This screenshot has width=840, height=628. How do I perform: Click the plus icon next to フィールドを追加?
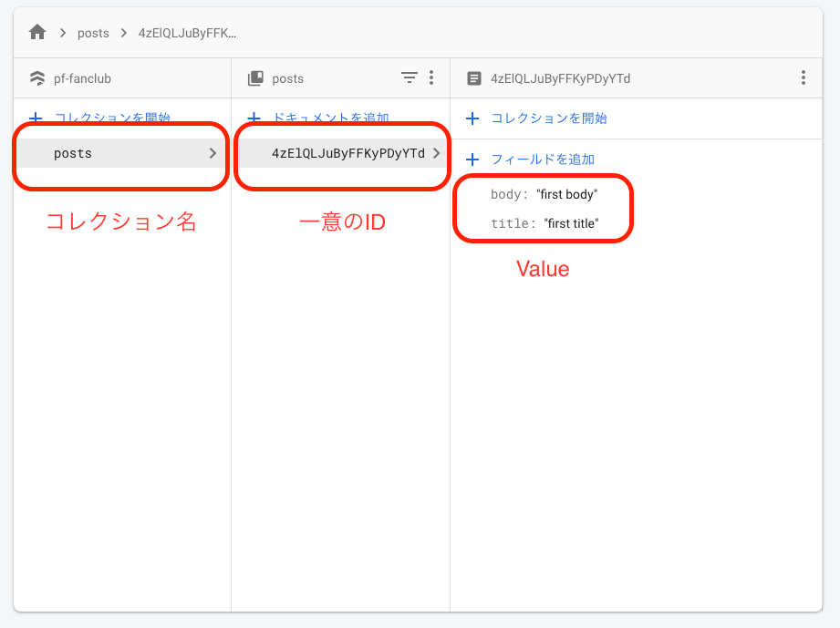click(472, 159)
